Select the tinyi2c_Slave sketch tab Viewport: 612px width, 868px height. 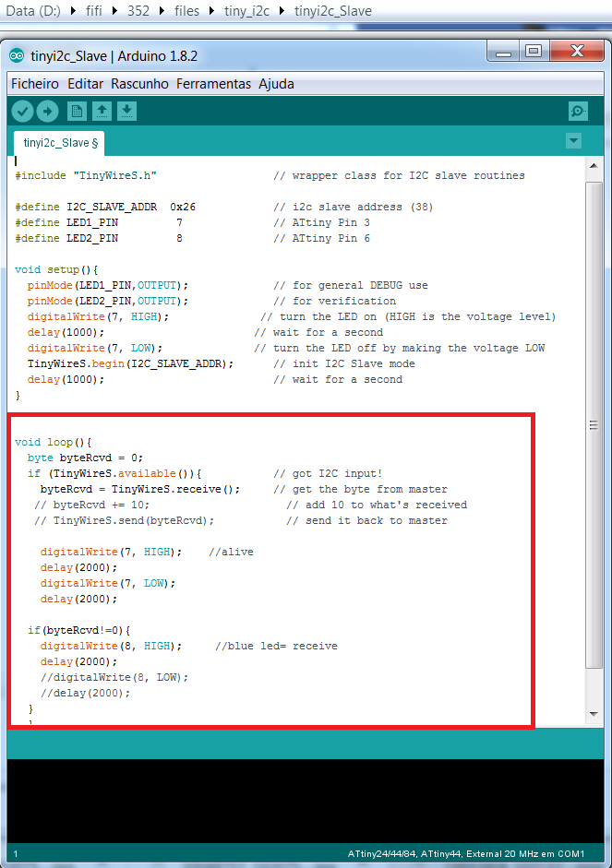(x=59, y=143)
